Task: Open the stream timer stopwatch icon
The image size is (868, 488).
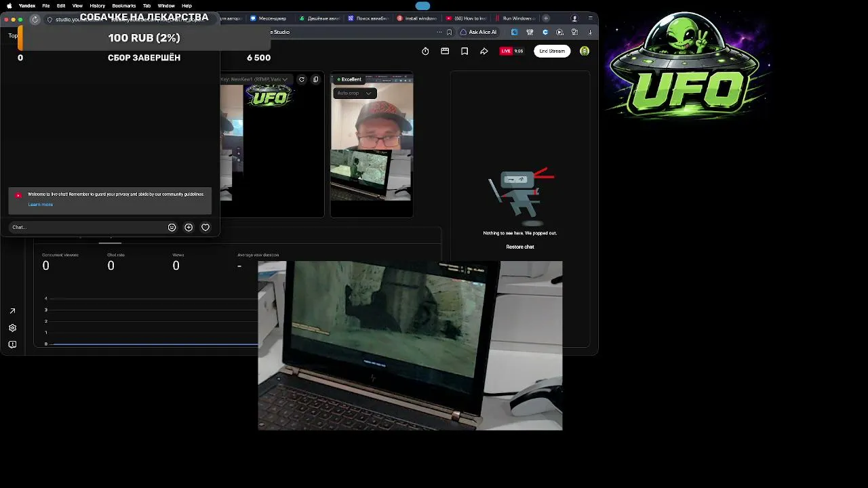Action: pos(425,51)
